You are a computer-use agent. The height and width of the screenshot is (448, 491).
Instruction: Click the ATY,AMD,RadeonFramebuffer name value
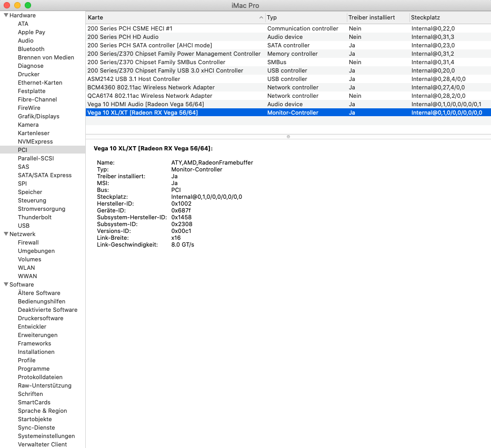click(x=212, y=162)
